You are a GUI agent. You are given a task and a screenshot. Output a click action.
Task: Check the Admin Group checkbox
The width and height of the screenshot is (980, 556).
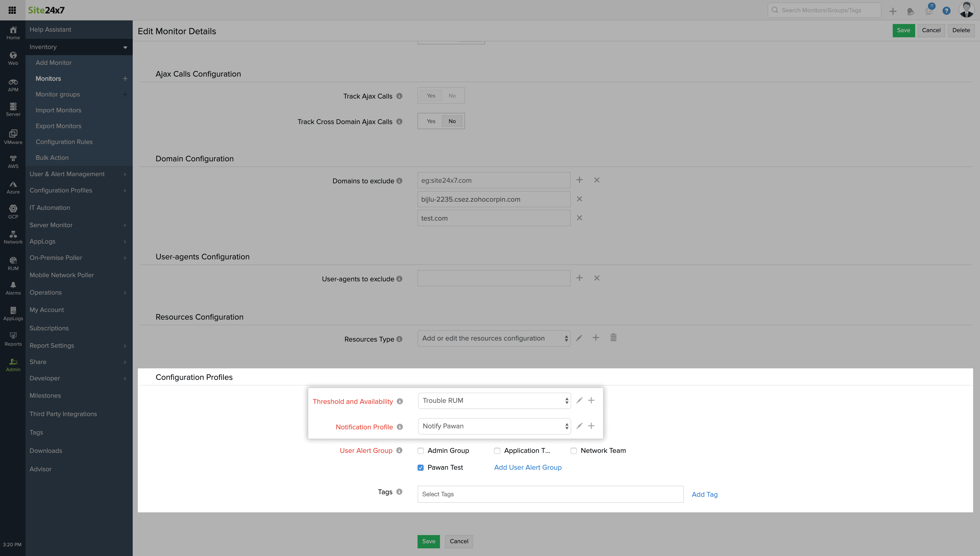tap(420, 451)
